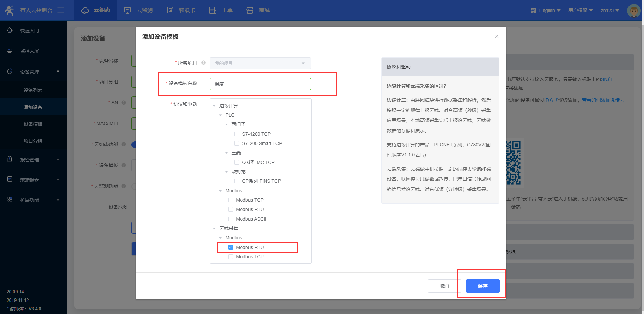
Task: Click the 云组态 cloud icon
Action: tap(85, 10)
